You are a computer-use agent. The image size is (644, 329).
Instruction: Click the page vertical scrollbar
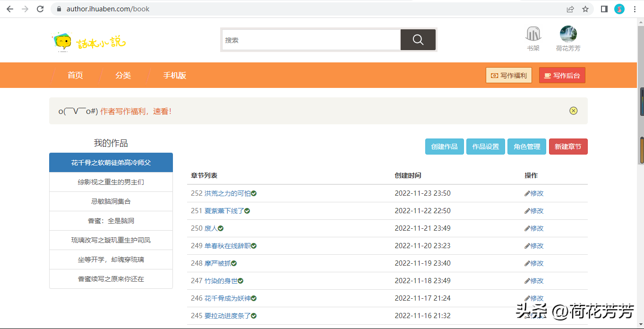point(641,150)
